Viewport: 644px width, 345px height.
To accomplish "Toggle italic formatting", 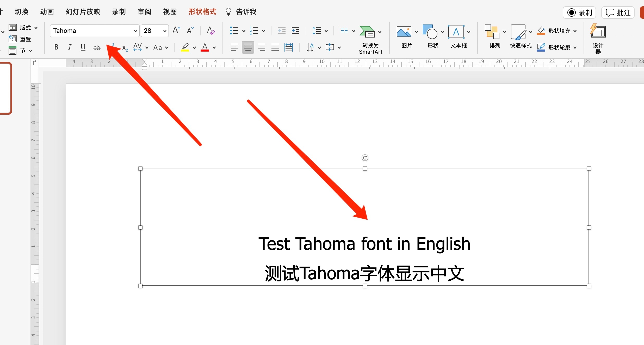I will tap(70, 47).
